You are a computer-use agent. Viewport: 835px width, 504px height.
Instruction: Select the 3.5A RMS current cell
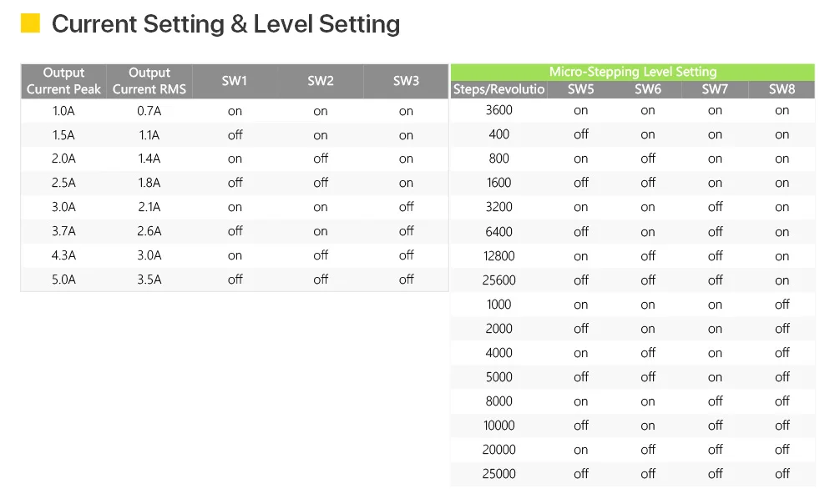click(x=149, y=280)
